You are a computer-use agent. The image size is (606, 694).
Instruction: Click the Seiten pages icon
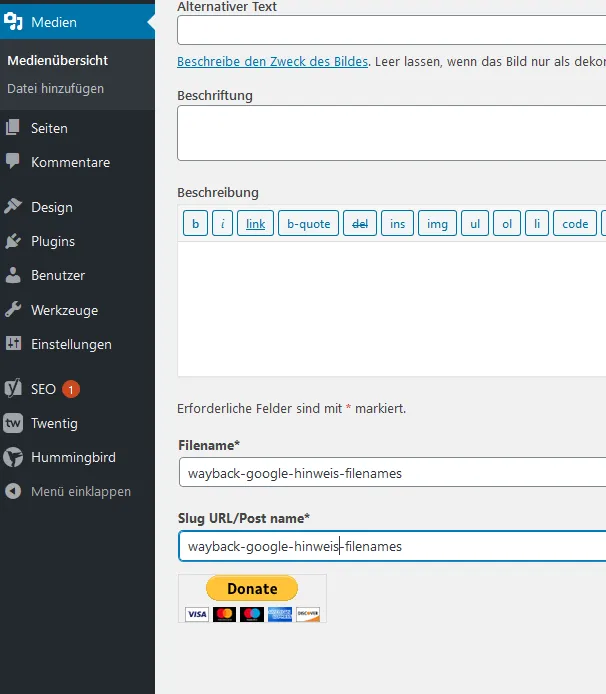(13, 127)
